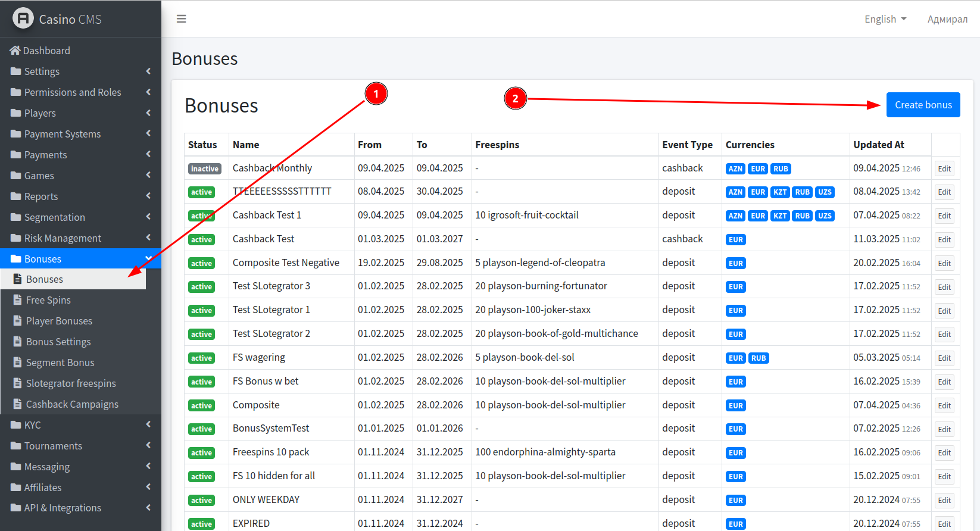980x531 pixels.
Task: Edit the Cashback Monthly bonus
Action: [x=944, y=168]
